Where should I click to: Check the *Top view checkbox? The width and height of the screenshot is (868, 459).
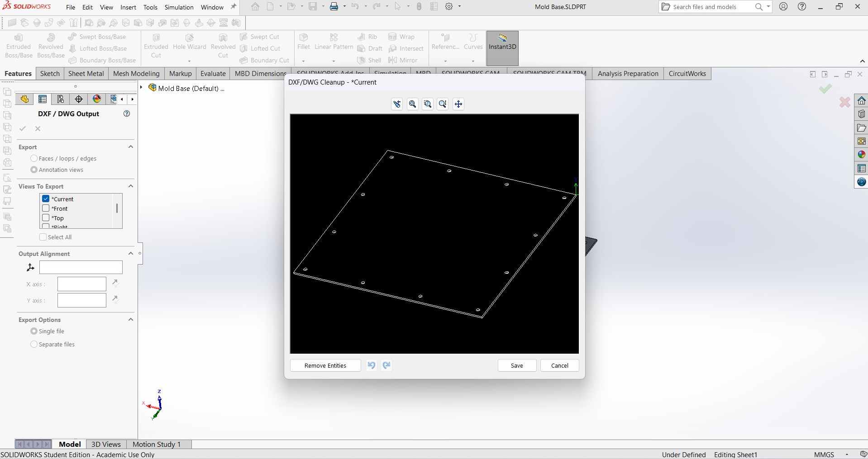pyautogui.click(x=46, y=218)
